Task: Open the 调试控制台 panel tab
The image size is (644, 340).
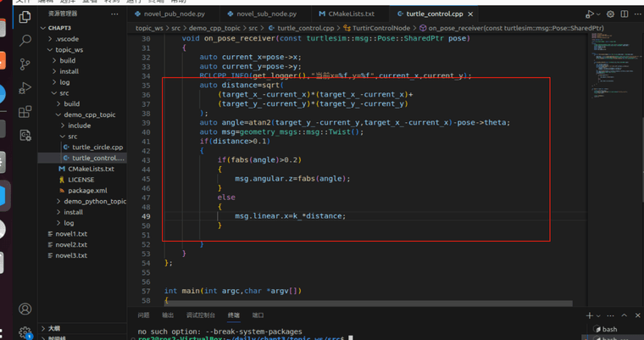Action: point(201,315)
